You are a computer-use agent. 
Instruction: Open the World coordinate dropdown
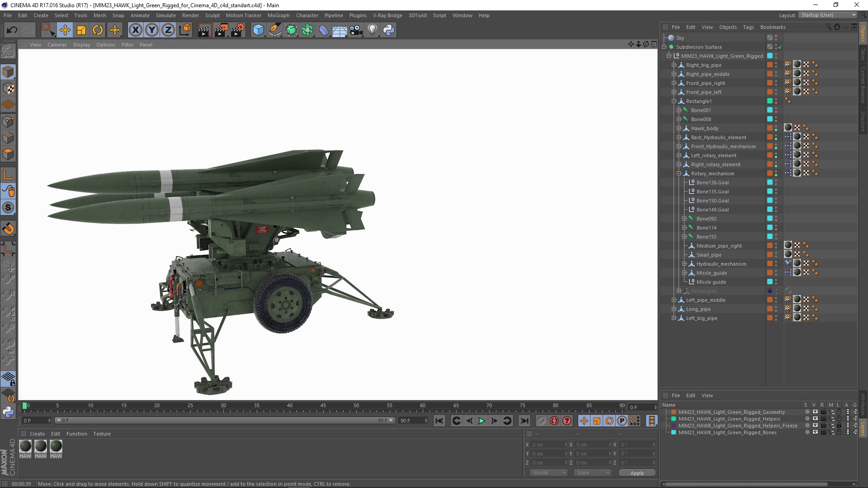click(549, 473)
